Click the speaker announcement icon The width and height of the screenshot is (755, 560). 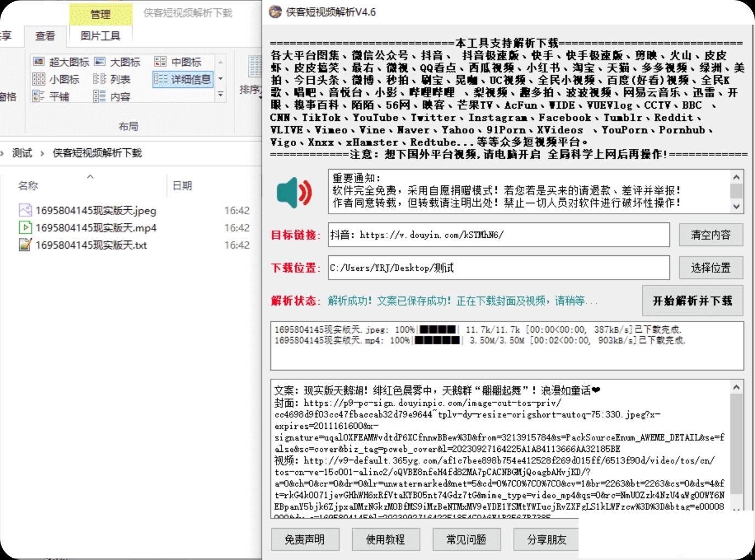(294, 193)
